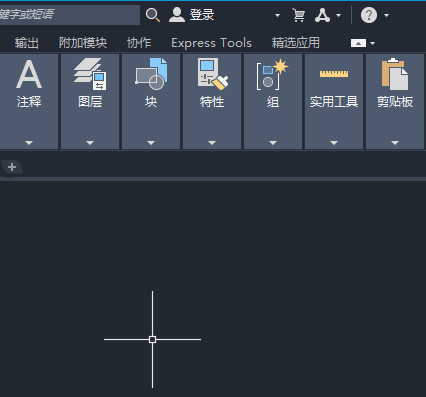The height and width of the screenshot is (397, 426).
Task: Open the Help menu dropdown arrow
Action: click(x=386, y=15)
